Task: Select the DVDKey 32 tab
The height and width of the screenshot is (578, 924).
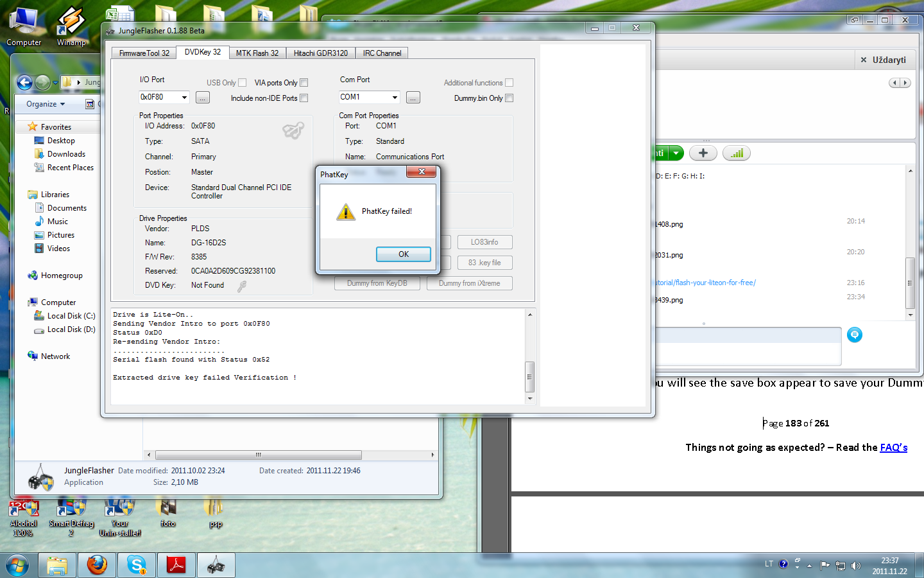Action: [x=203, y=52]
